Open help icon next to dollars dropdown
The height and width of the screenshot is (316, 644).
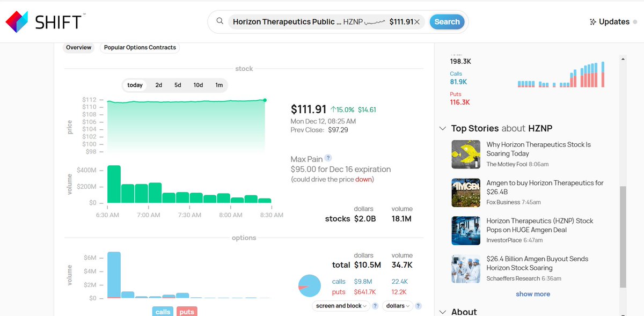[x=418, y=306]
